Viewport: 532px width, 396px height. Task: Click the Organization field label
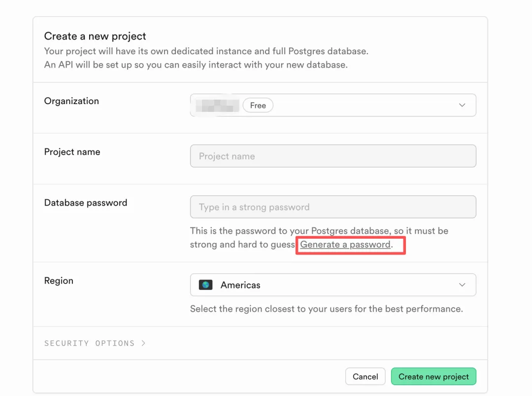click(71, 101)
